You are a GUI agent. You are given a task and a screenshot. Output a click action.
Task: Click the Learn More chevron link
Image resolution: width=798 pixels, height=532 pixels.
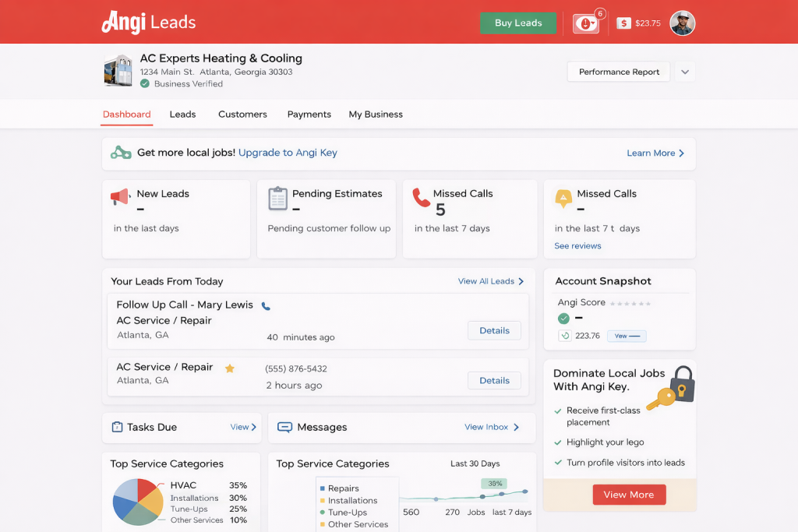pos(655,153)
